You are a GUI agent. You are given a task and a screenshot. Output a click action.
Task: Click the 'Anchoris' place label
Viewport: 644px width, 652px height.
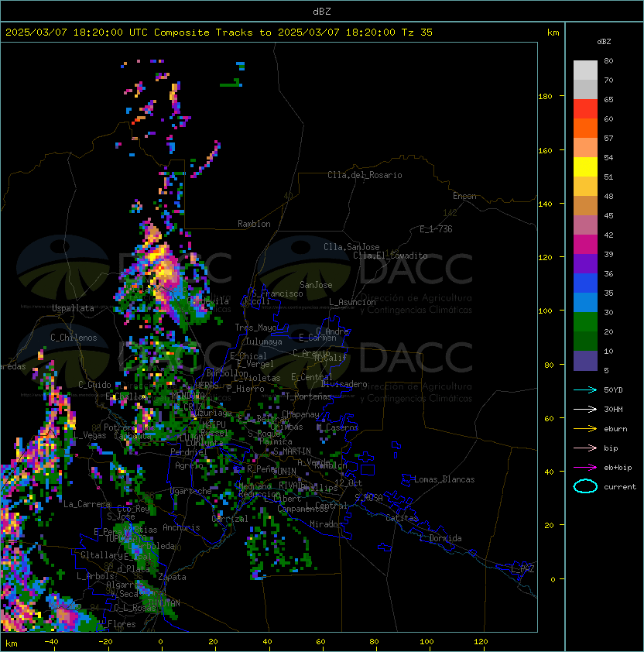tap(181, 527)
